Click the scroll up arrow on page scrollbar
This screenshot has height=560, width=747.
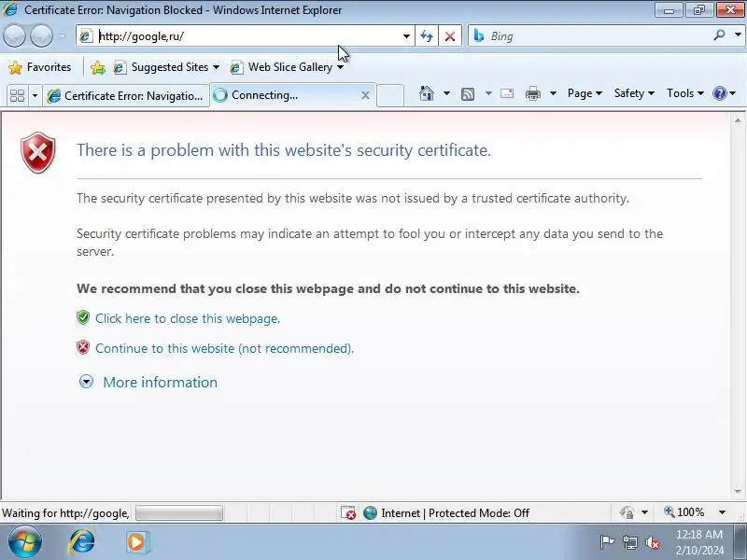coord(738,120)
